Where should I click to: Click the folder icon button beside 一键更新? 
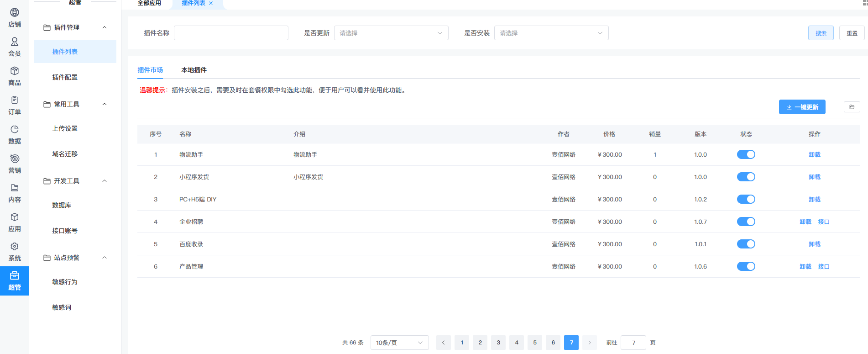tap(852, 107)
